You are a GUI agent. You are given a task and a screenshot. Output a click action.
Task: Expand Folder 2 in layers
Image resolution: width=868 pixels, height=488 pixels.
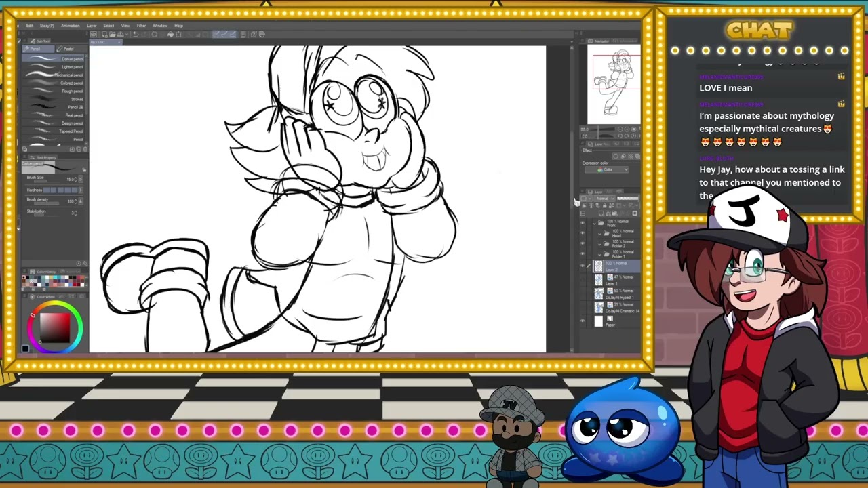(600, 245)
